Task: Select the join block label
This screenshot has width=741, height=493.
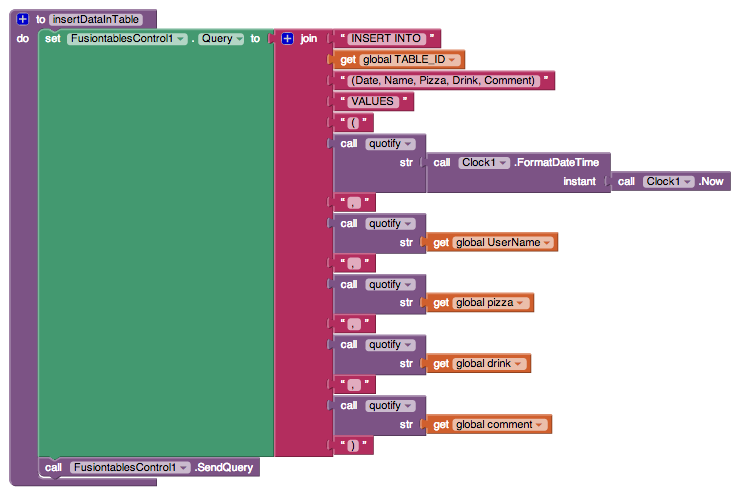Action: [309, 38]
